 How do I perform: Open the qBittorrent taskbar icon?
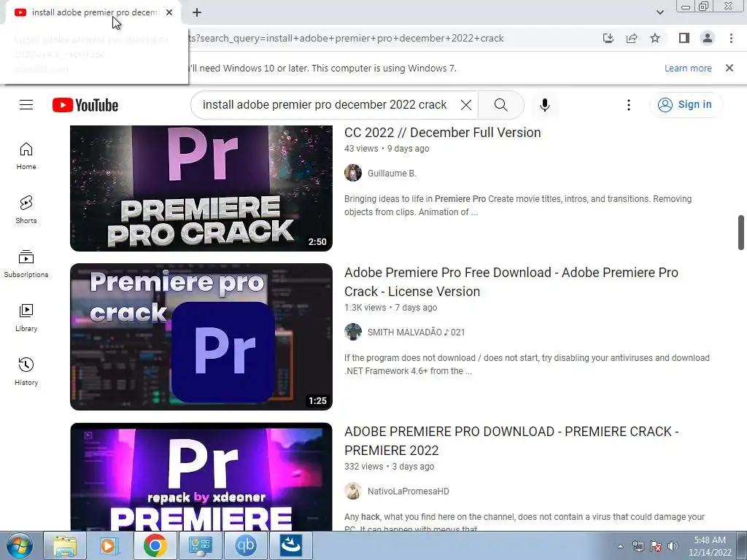tap(245, 545)
